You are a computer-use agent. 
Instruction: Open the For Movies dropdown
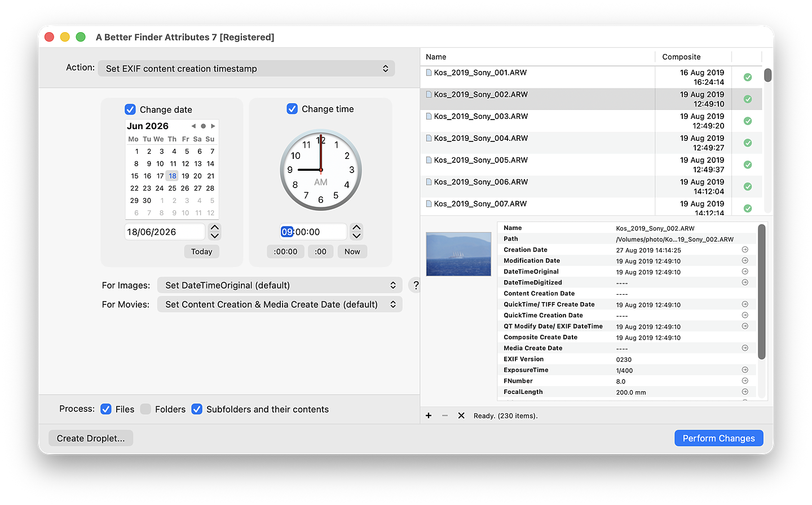(280, 304)
